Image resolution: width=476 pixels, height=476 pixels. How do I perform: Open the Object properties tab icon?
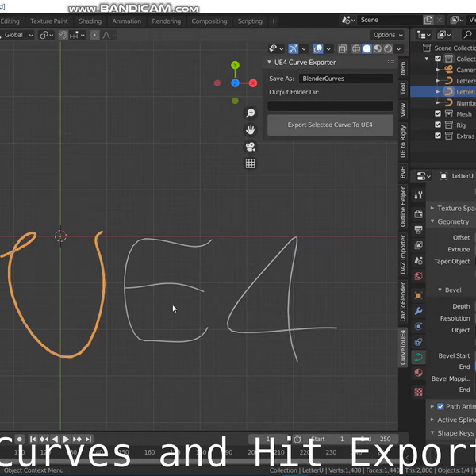click(418, 295)
